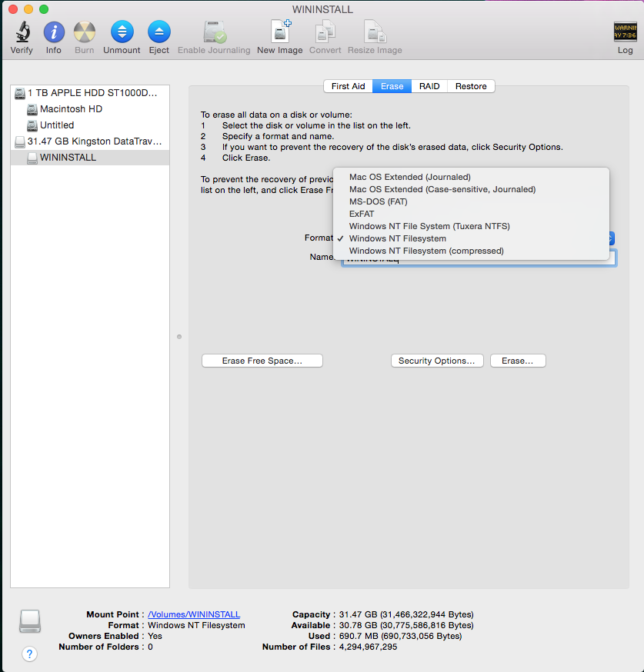The width and height of the screenshot is (644, 672).
Task: Click the drive icon in info footer
Action: pyautogui.click(x=29, y=621)
